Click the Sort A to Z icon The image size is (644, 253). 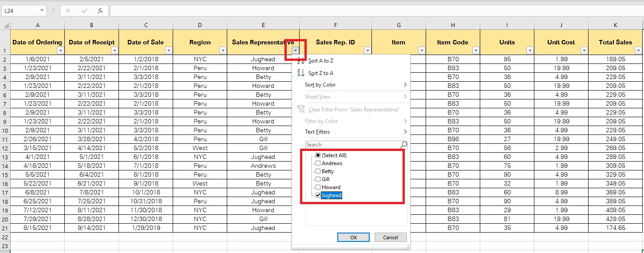[x=300, y=61]
